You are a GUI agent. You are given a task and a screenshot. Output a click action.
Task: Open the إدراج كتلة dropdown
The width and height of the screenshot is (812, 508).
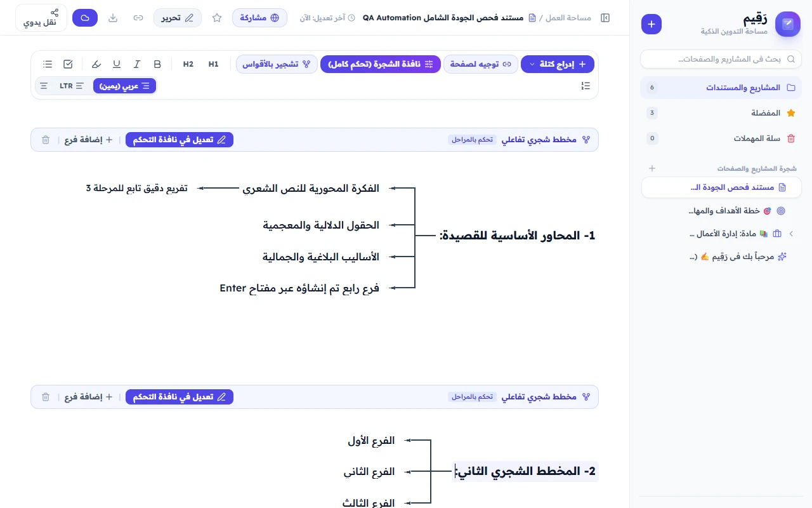coord(558,64)
